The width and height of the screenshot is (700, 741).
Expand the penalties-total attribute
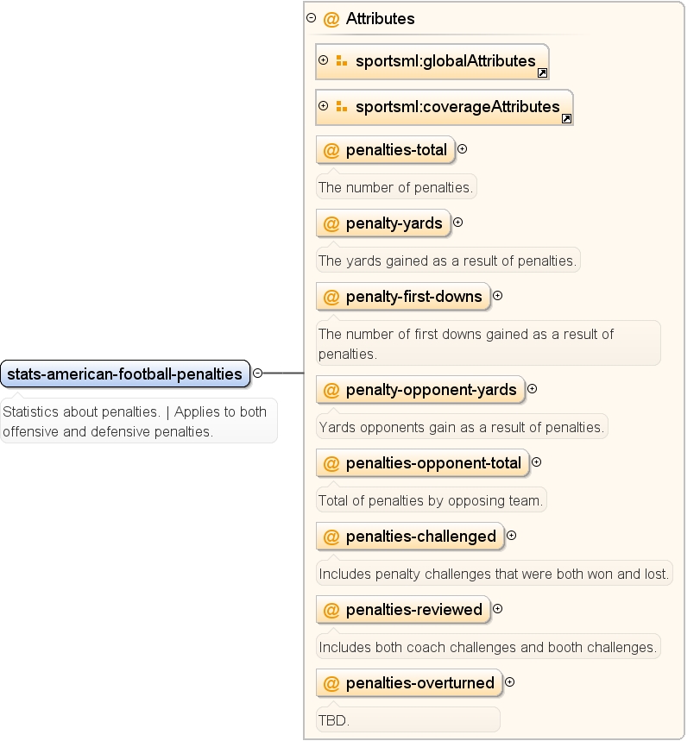click(x=462, y=149)
